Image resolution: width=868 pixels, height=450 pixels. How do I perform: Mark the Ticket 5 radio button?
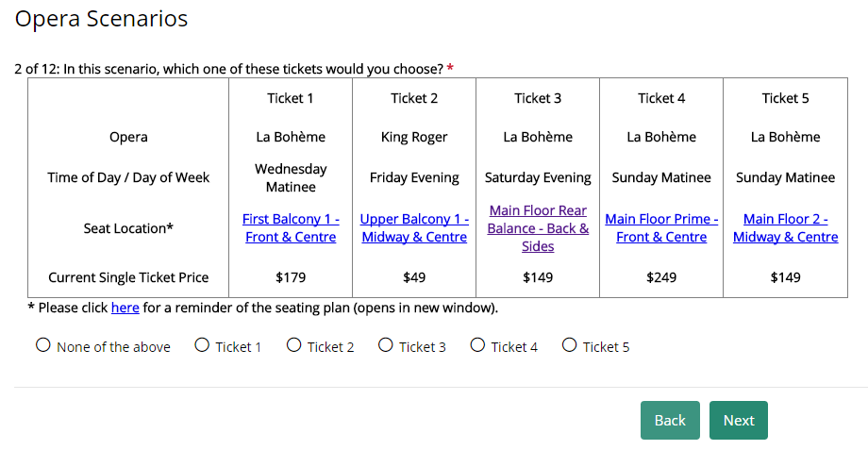click(x=569, y=345)
